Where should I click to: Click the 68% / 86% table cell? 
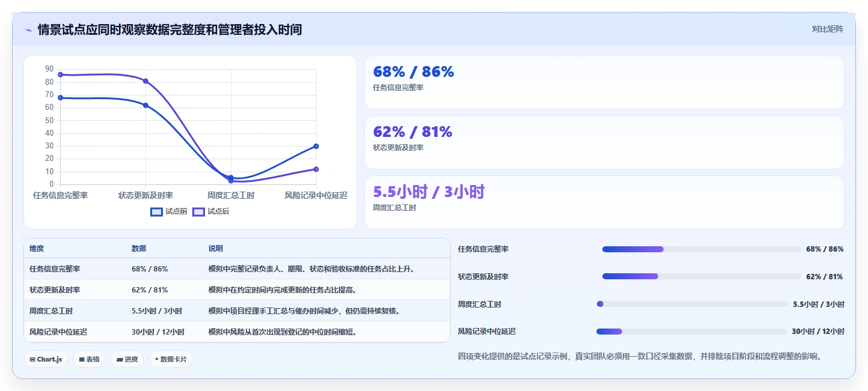coord(150,269)
